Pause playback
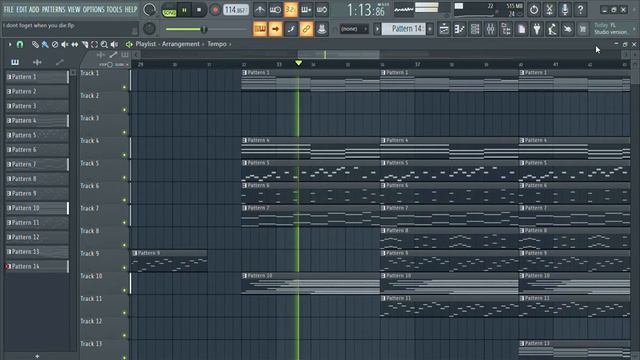This screenshot has width=640, height=360. (184, 10)
